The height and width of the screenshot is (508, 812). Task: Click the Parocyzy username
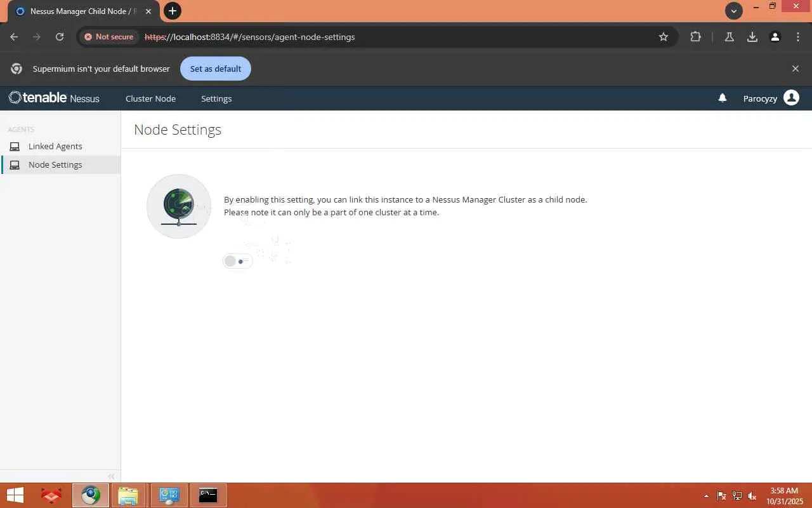click(x=760, y=98)
